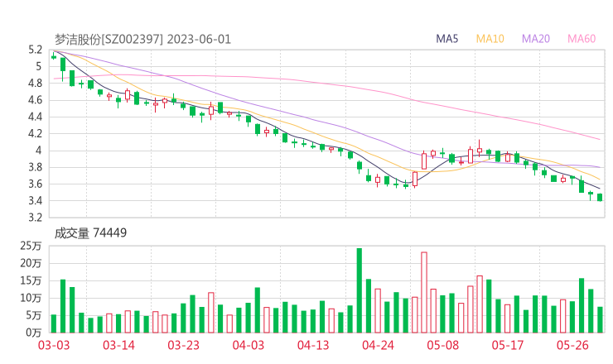Click the 03-03 date axis label
The width and height of the screenshot is (613, 364).
click(x=54, y=345)
